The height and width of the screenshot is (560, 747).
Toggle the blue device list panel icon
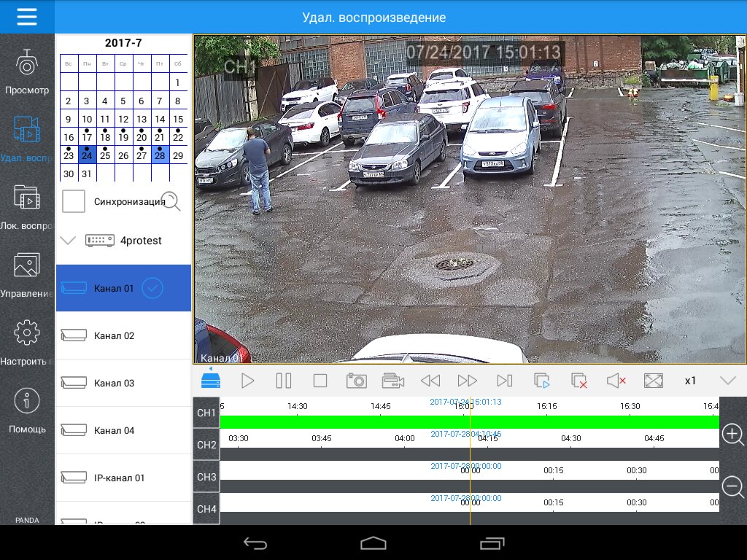tap(211, 380)
